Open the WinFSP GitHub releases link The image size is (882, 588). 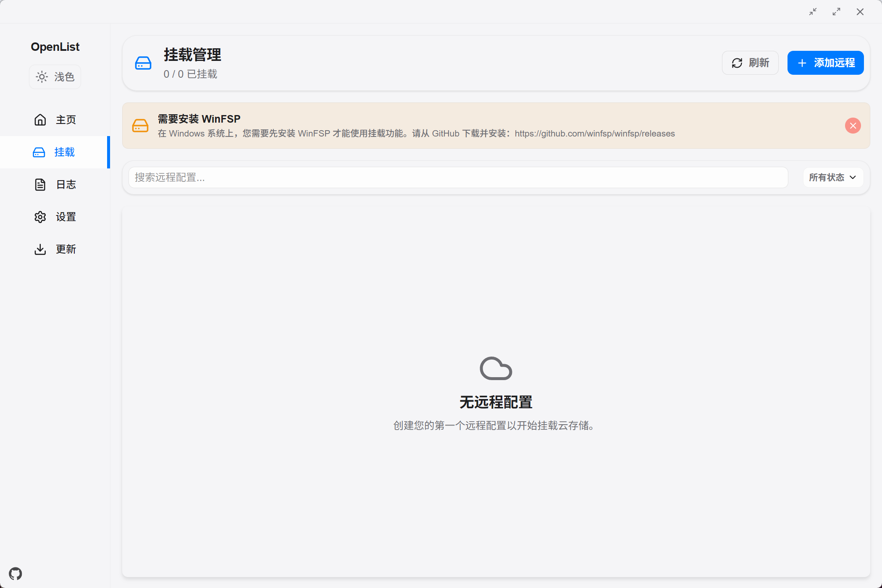(x=595, y=134)
